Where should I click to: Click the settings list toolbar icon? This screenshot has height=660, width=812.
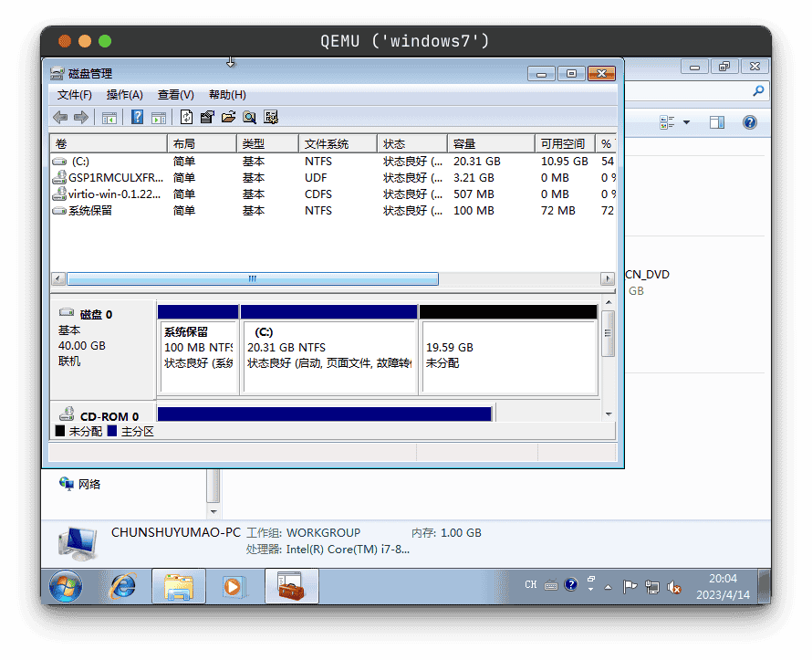[x=271, y=117]
